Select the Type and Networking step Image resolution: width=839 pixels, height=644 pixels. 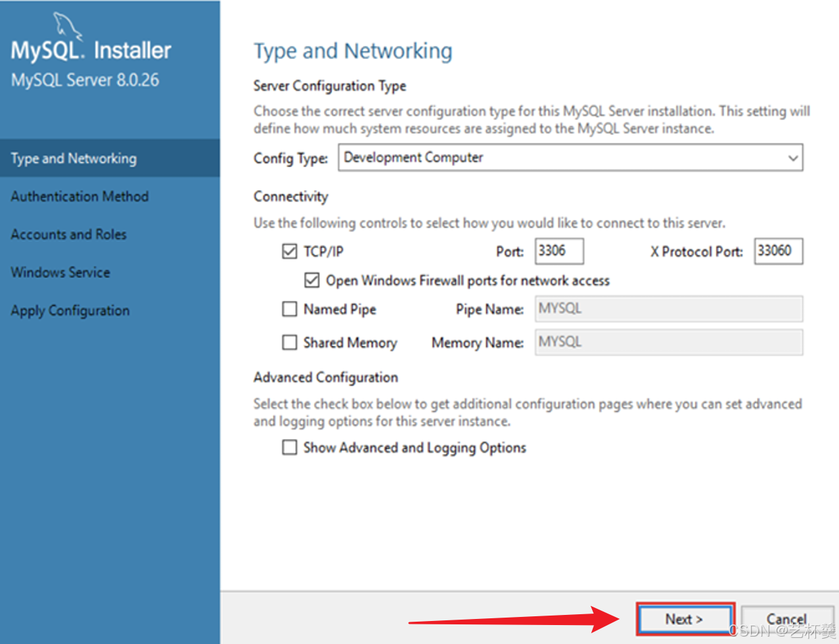(x=110, y=158)
